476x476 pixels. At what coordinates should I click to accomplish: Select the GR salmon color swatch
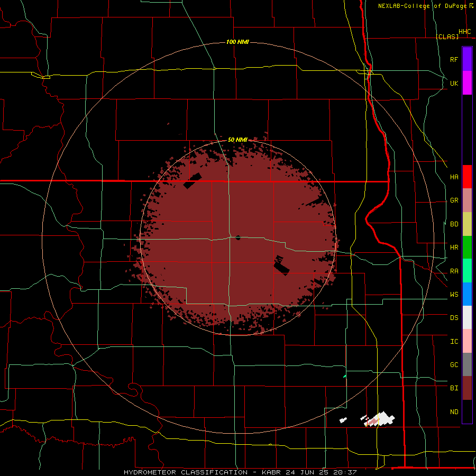[467, 200]
